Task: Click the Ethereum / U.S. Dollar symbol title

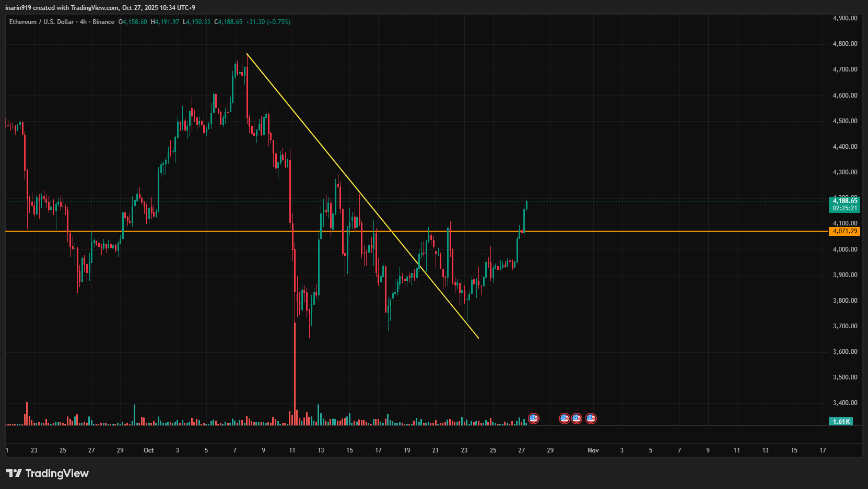Action: pyautogui.click(x=41, y=22)
